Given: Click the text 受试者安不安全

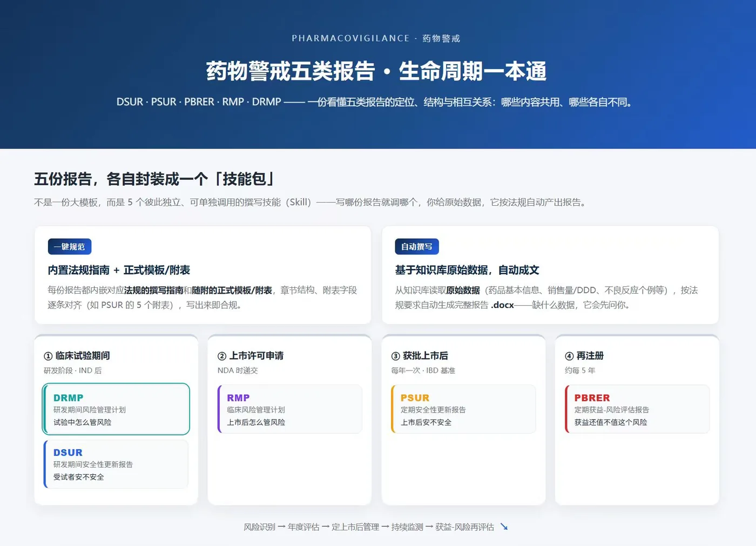Looking at the screenshot, I should click(79, 477).
